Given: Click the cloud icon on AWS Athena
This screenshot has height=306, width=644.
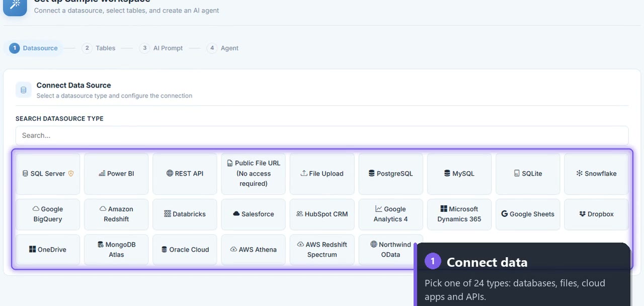Looking at the screenshot, I should point(233,249).
